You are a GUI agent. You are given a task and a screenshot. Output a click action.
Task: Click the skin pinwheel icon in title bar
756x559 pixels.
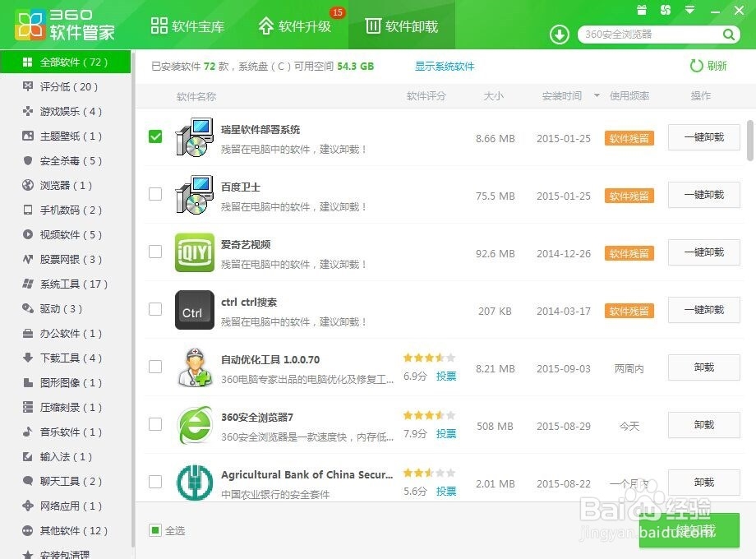(x=666, y=10)
